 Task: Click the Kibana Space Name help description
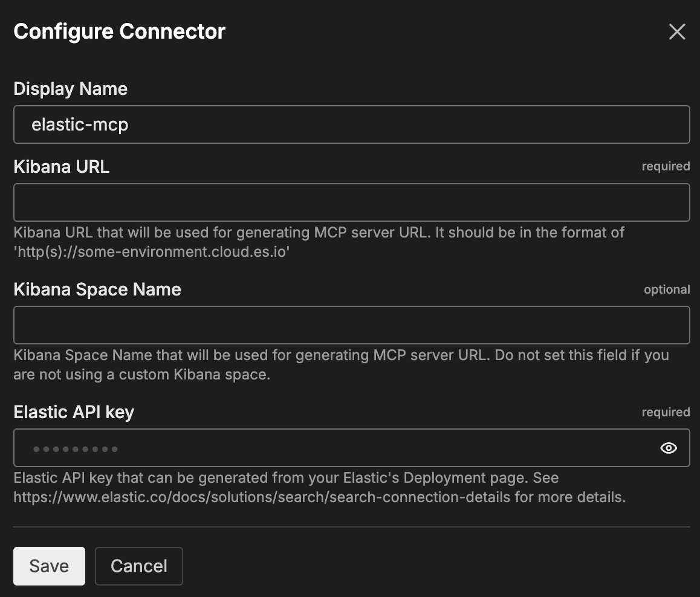341,355
